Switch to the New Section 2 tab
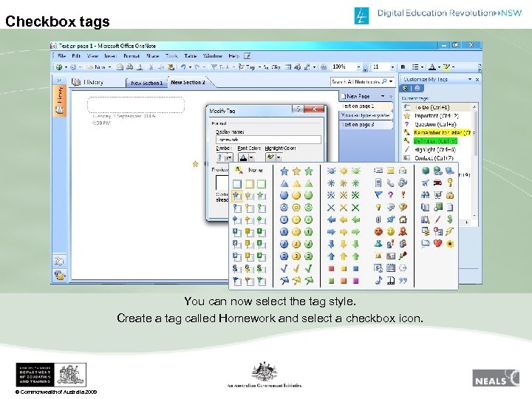Image resolution: width=532 pixels, height=399 pixels. click(x=188, y=83)
